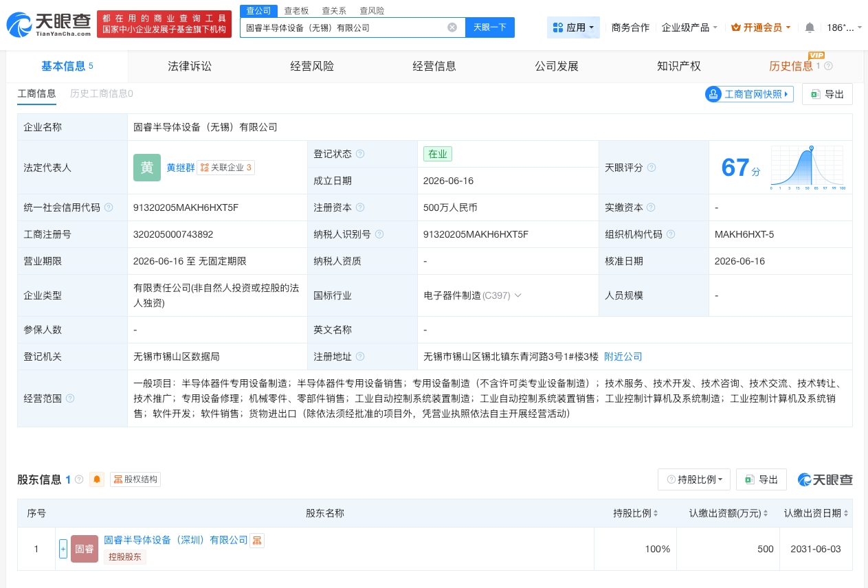Open the 股权结构 button
Screen dimensions: 868x588
pos(135,479)
